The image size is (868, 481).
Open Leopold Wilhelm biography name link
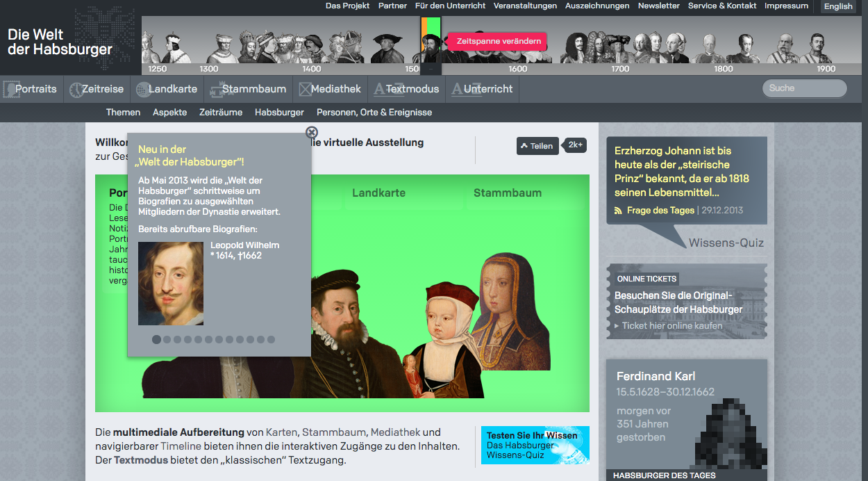[x=245, y=245]
